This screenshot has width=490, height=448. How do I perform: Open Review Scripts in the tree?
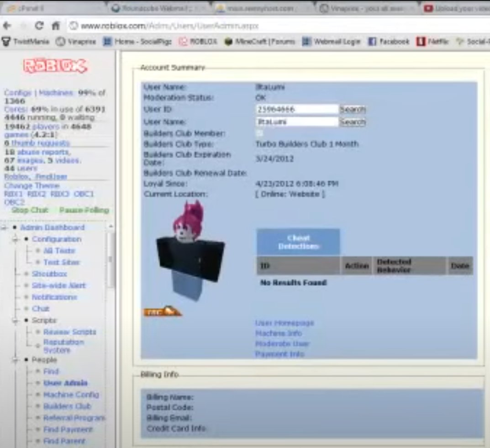pos(70,332)
